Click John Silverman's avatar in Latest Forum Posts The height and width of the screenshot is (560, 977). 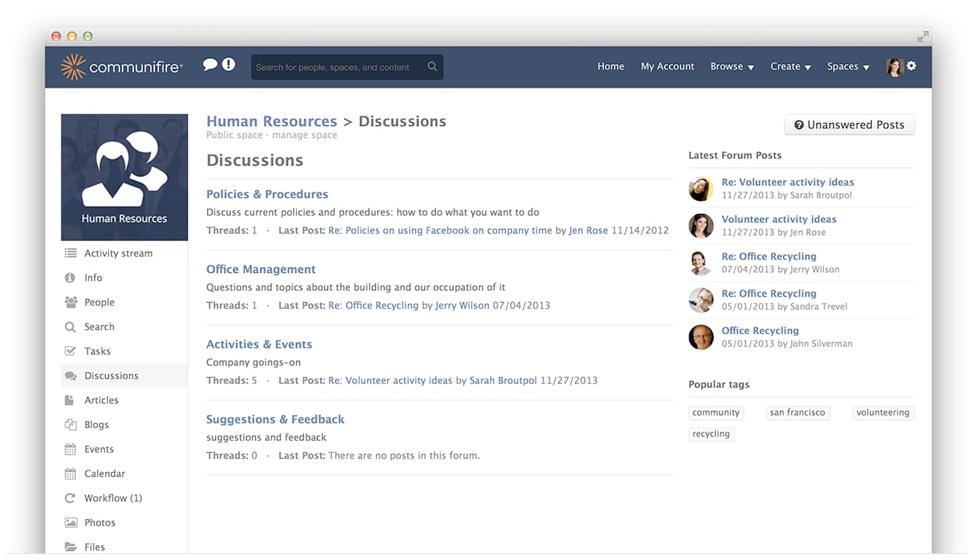701,337
